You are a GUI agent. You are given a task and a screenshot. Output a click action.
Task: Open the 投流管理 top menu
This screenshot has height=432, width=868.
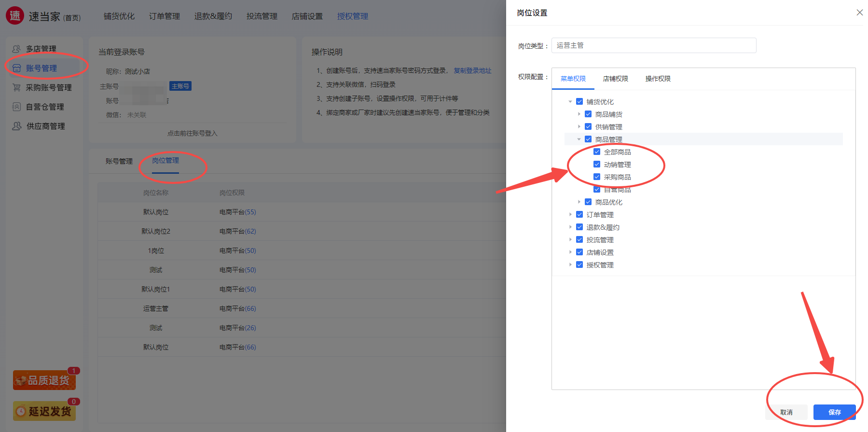[x=262, y=16]
